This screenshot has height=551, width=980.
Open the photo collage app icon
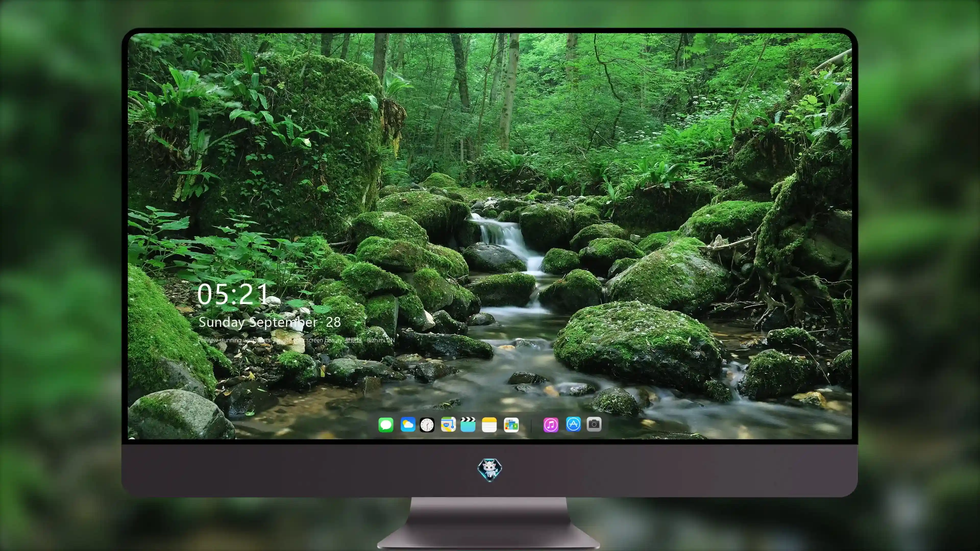click(511, 424)
